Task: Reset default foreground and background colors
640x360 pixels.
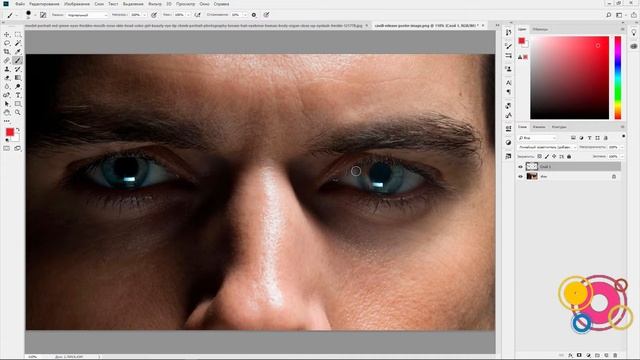Action: [x=7, y=140]
